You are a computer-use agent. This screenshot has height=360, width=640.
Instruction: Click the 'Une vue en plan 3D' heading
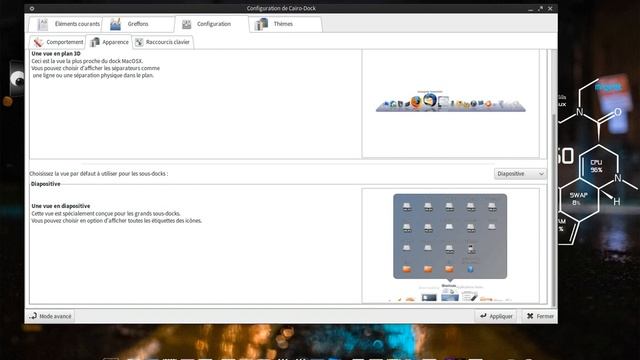tap(56, 53)
